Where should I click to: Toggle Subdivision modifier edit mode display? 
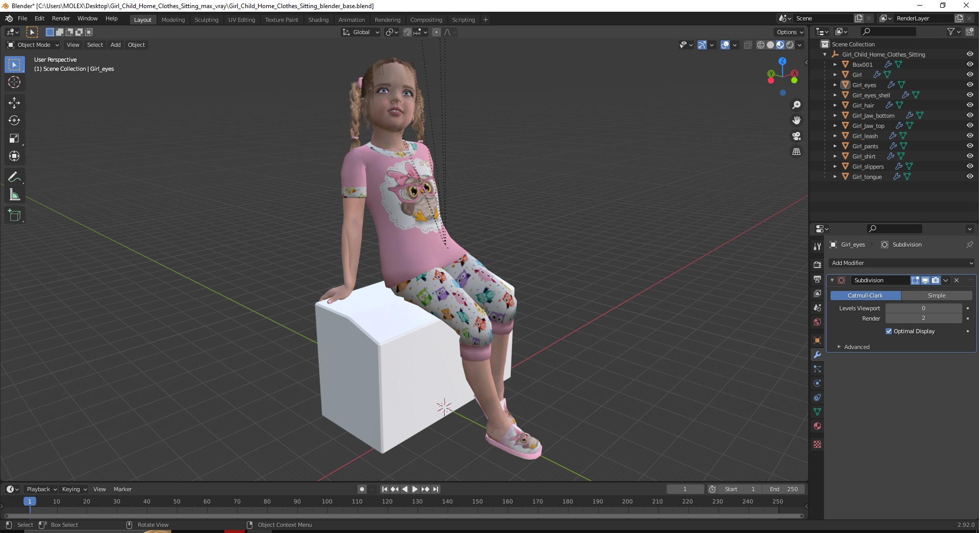915,280
